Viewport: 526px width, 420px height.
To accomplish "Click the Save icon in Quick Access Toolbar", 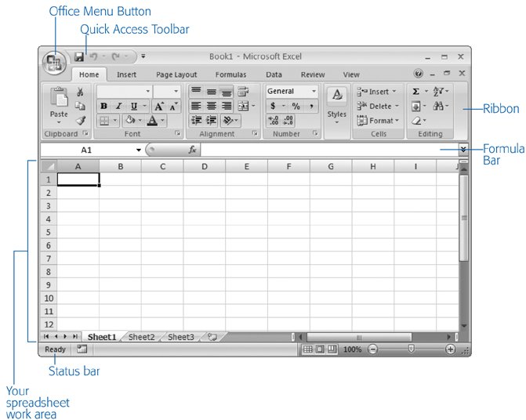I will (79, 57).
